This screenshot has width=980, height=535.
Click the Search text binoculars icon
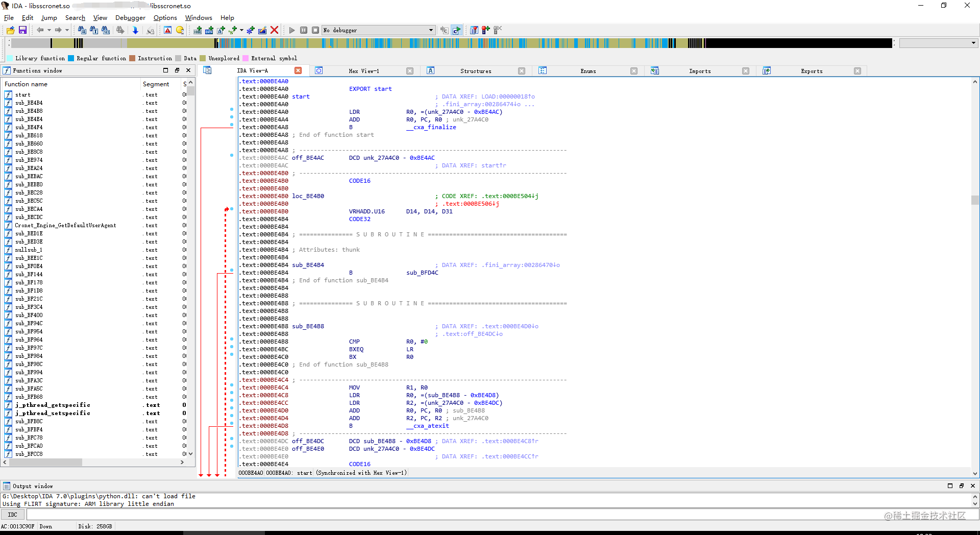click(94, 30)
